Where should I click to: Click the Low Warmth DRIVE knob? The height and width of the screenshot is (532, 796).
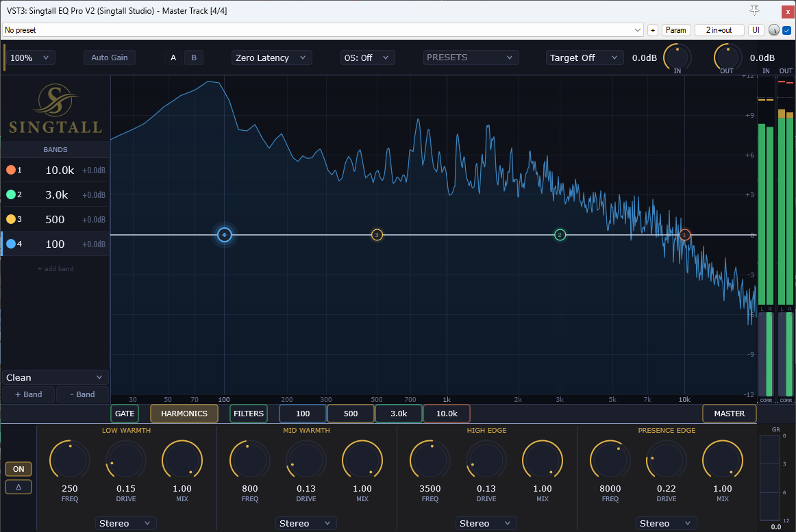(x=126, y=460)
